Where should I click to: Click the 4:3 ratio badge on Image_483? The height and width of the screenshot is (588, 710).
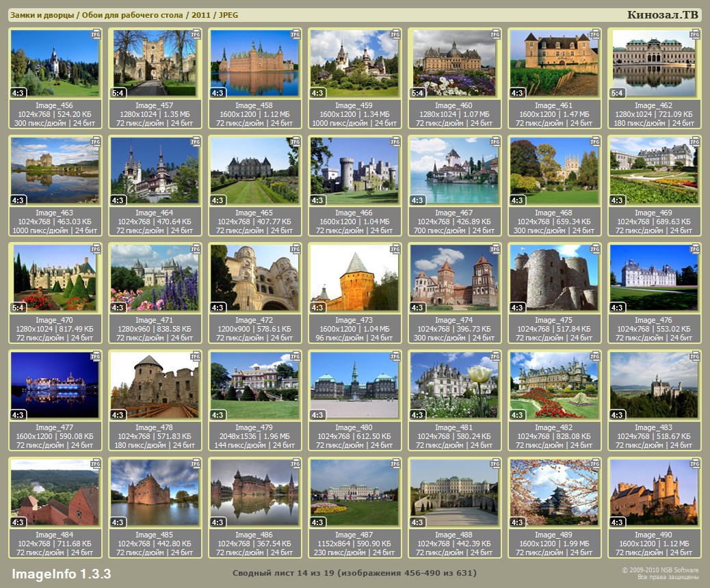click(x=617, y=414)
